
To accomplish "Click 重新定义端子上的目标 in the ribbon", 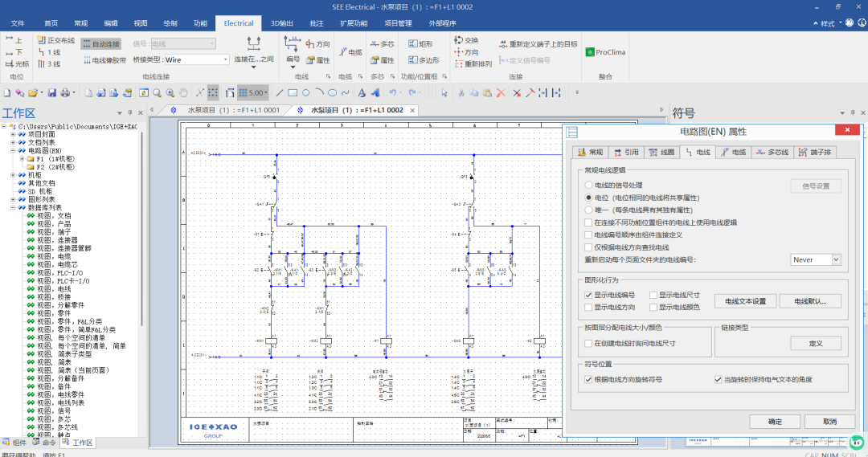I will (x=538, y=43).
